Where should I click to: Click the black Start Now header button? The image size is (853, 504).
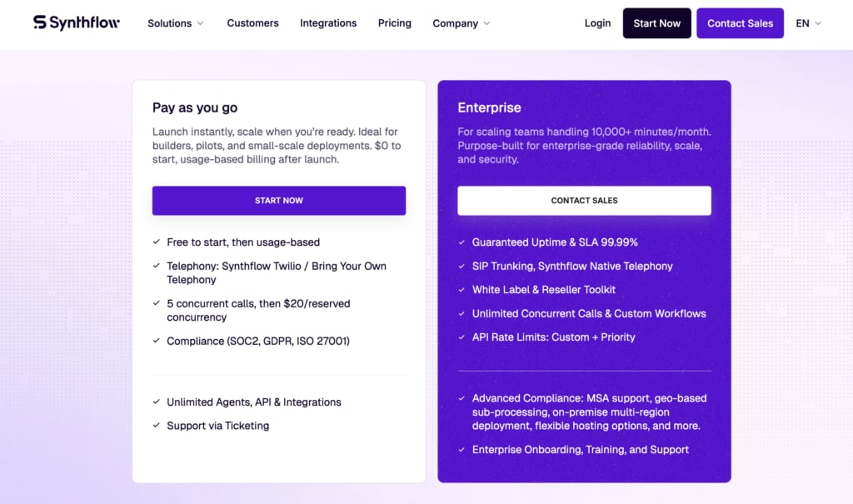point(657,22)
